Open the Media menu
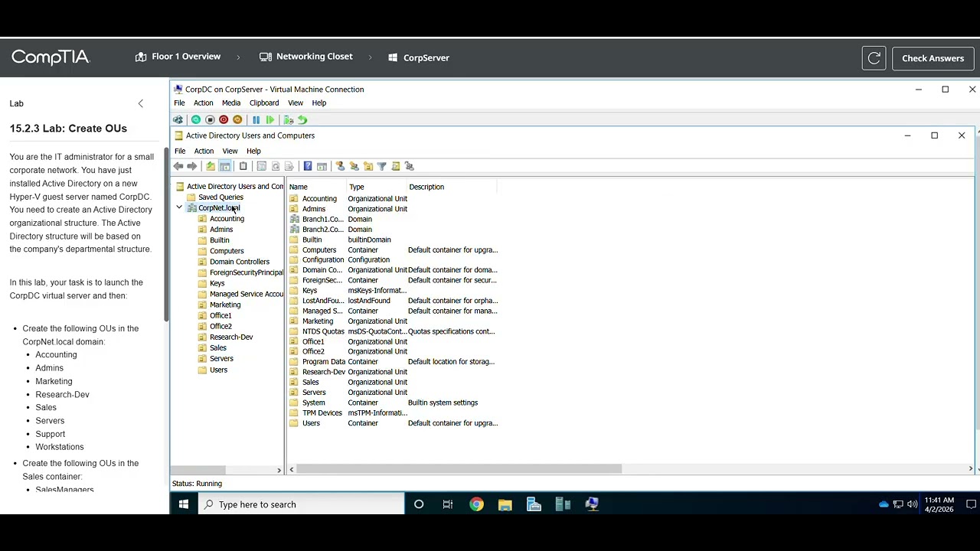Viewport: 980px width, 551px height. point(231,103)
